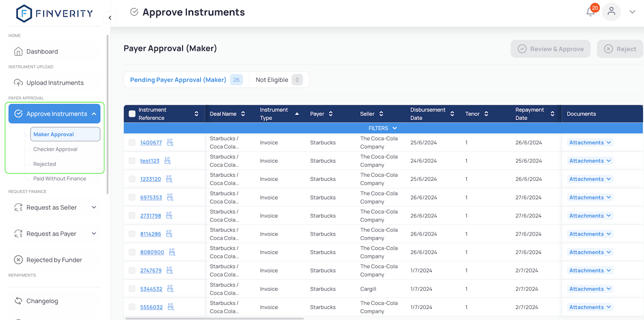Select Checker Approval in the sidebar
Viewport: 644px width, 320px height.
pos(55,149)
